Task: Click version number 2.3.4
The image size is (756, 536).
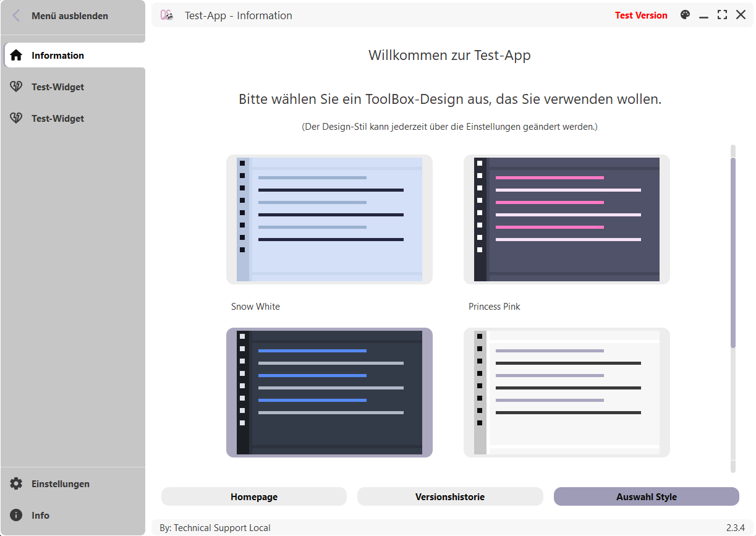Action: coord(736,528)
